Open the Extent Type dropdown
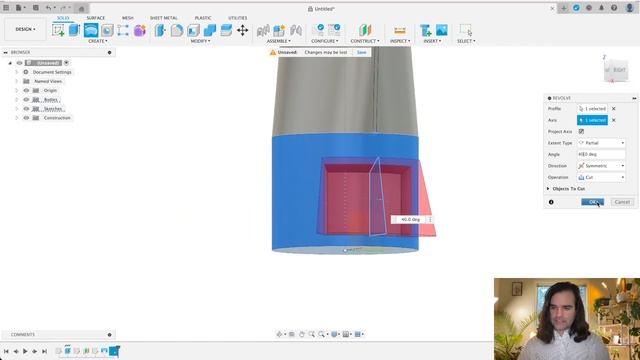 point(601,143)
